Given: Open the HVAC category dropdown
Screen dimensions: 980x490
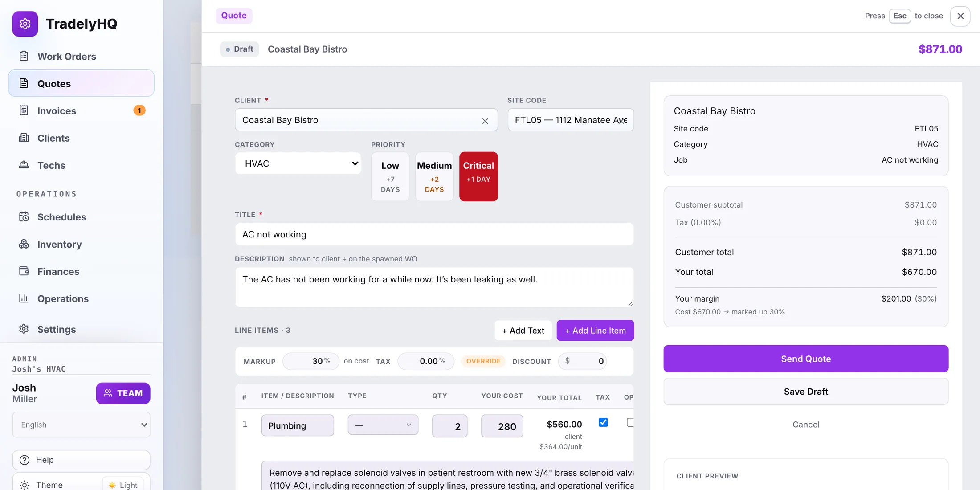Looking at the screenshot, I should click(298, 163).
